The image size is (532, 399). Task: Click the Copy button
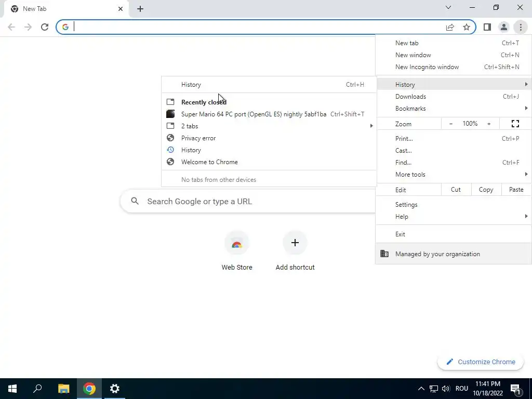tap(486, 190)
